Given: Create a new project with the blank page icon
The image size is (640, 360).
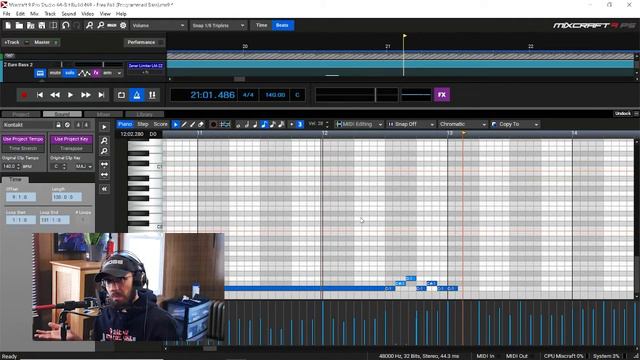Looking at the screenshot, I should (8, 25).
